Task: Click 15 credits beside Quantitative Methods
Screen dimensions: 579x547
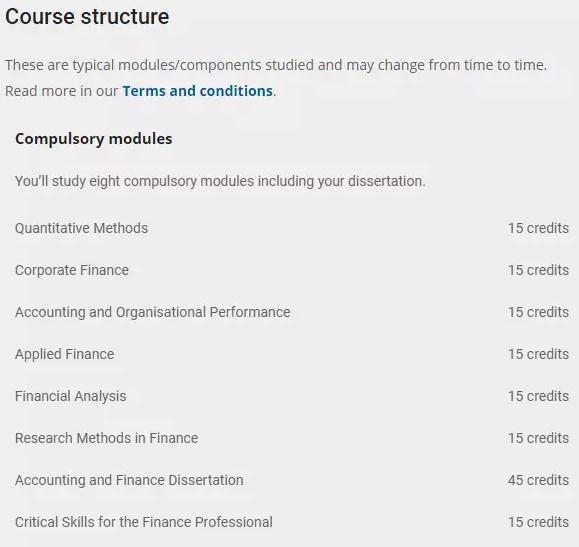Action: 538,228
